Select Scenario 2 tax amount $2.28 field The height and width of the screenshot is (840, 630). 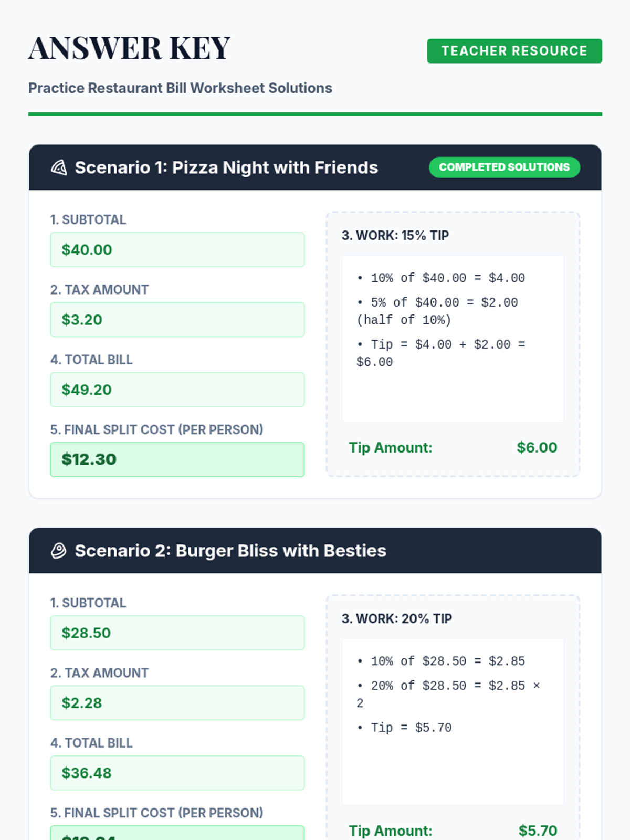pyautogui.click(x=177, y=703)
